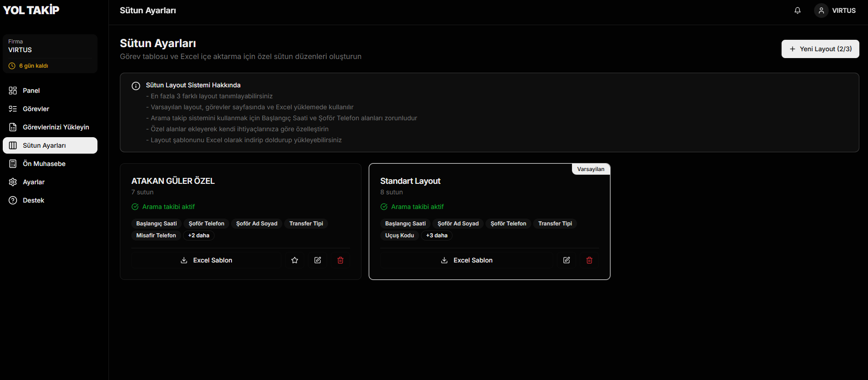Open Görevlerinizi Yükleyin page
The width and height of the screenshot is (868, 380).
(x=55, y=127)
